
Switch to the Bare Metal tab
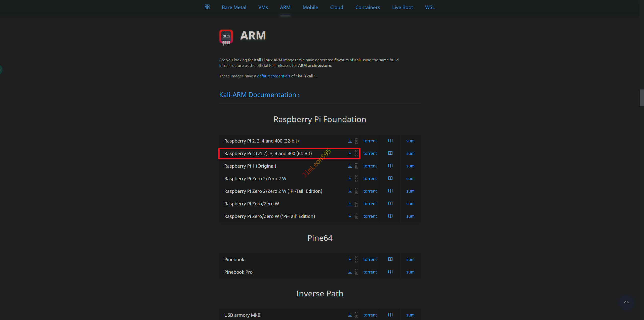point(234,7)
